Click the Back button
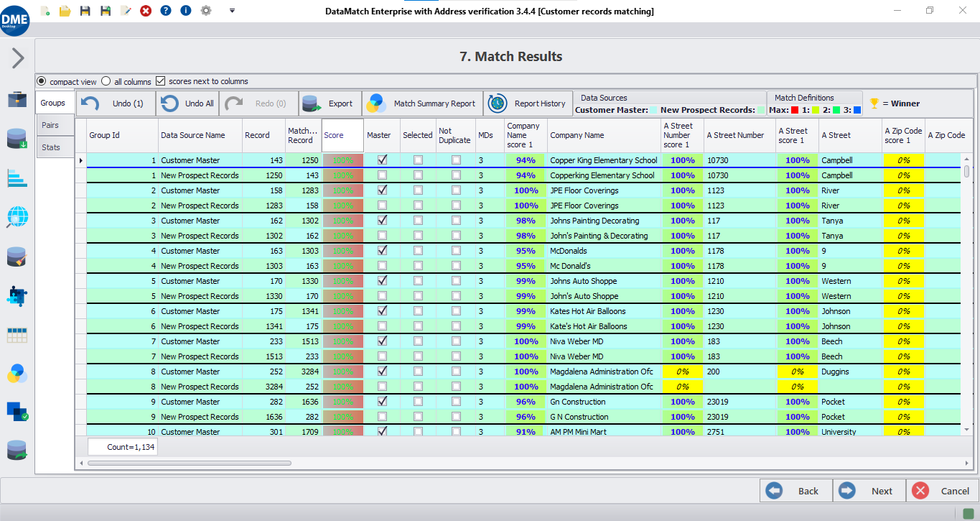 coord(796,491)
